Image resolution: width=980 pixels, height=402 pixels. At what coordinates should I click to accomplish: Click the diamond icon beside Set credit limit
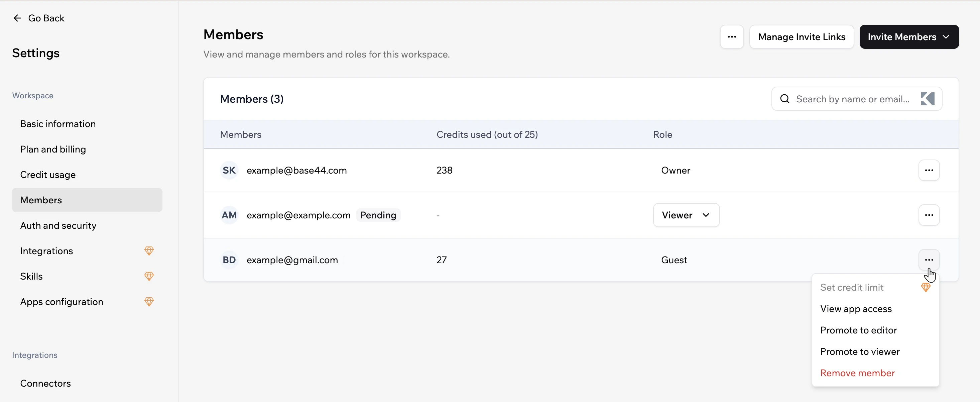tap(925, 287)
